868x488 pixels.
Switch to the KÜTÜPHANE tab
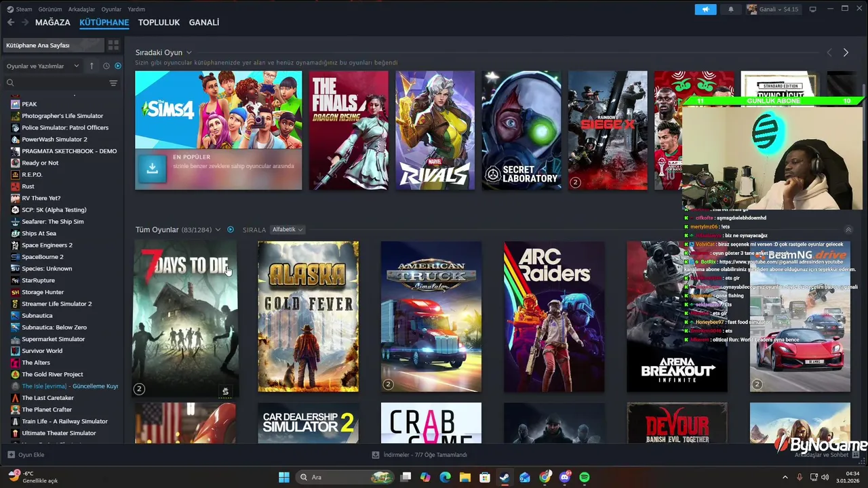pos(104,22)
